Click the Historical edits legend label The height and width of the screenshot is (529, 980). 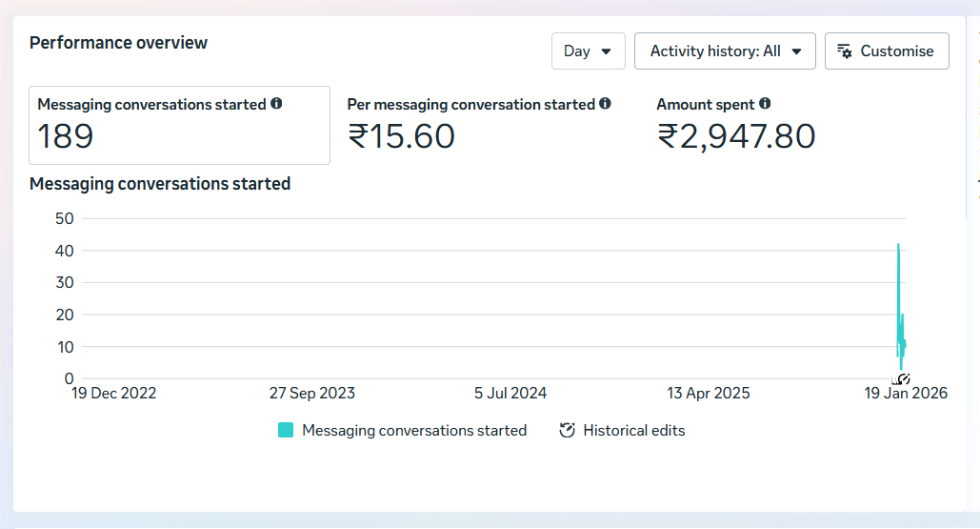(x=633, y=430)
